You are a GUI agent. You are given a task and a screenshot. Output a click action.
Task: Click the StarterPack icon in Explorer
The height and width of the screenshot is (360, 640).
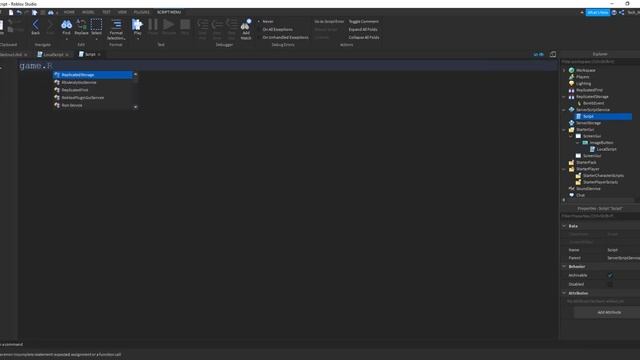click(571, 162)
